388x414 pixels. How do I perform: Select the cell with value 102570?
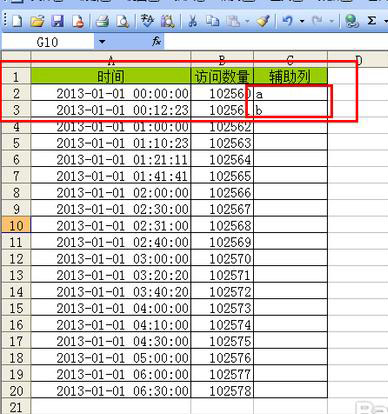pos(222,259)
